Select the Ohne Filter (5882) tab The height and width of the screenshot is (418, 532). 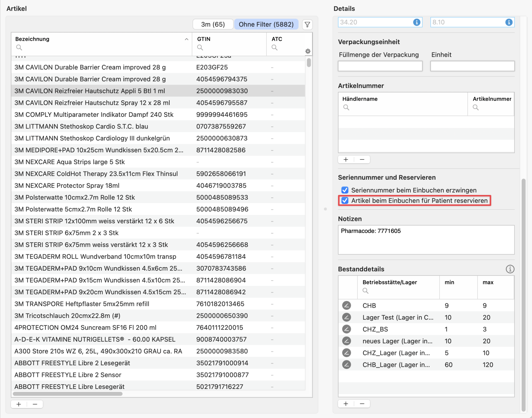[266, 24]
